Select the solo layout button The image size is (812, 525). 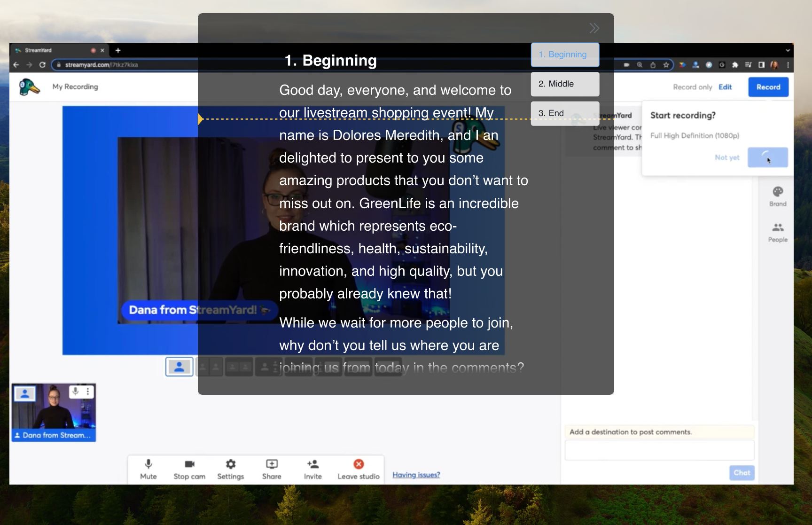coord(179,367)
